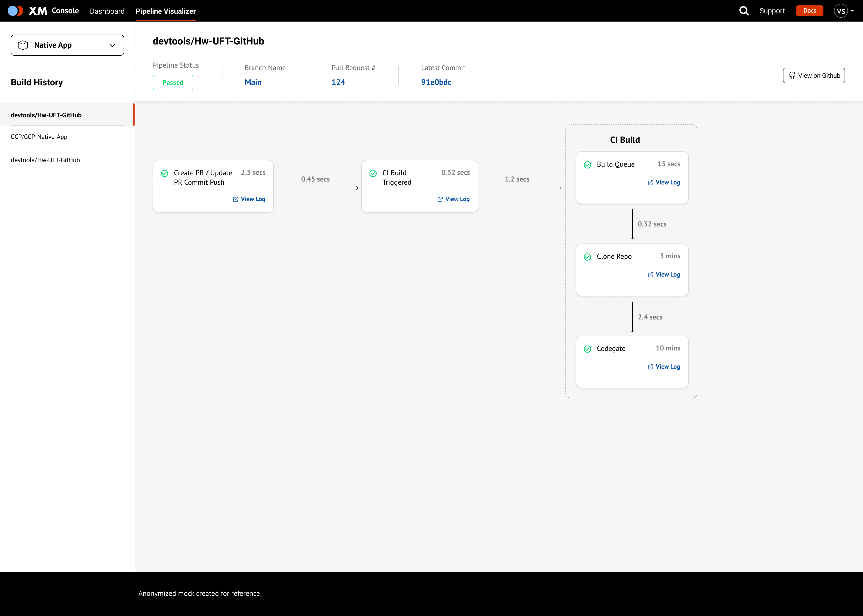Viewport: 863px width, 616px height.
Task: Click View on Github
Action: 814,75
